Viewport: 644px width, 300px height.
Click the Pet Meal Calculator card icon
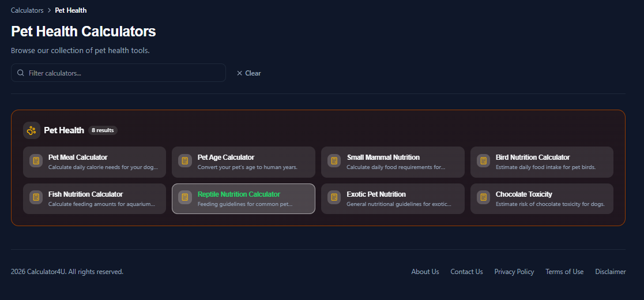pos(36,161)
